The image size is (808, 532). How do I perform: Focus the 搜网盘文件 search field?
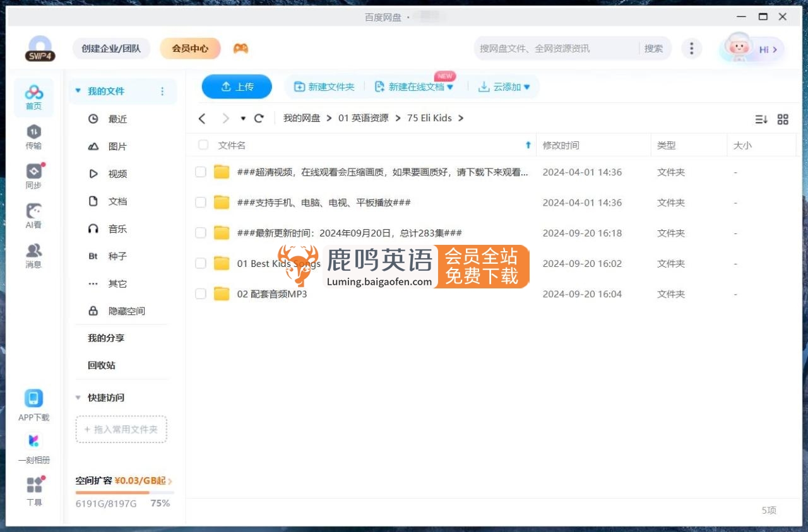[x=555, y=49]
